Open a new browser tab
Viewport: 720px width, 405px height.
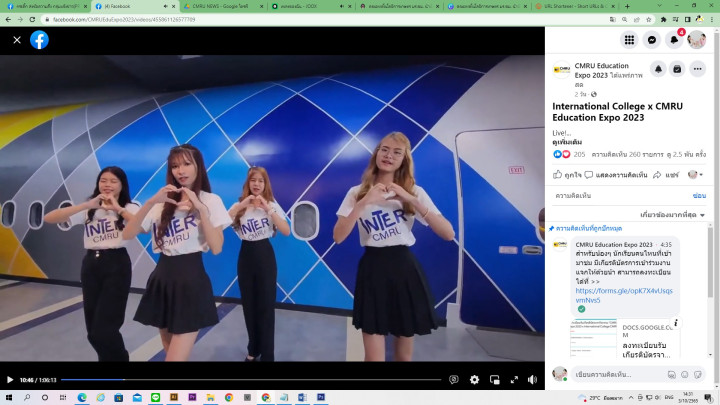627,6
